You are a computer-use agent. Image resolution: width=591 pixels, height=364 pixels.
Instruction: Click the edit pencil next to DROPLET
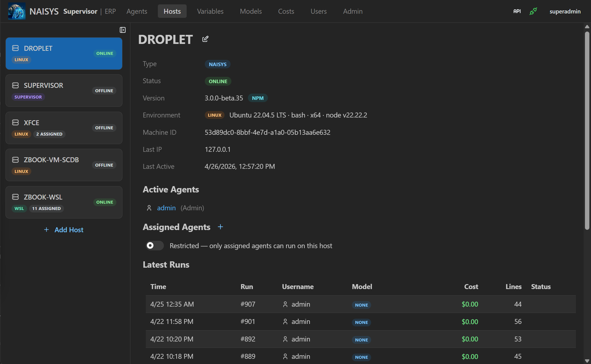click(205, 39)
